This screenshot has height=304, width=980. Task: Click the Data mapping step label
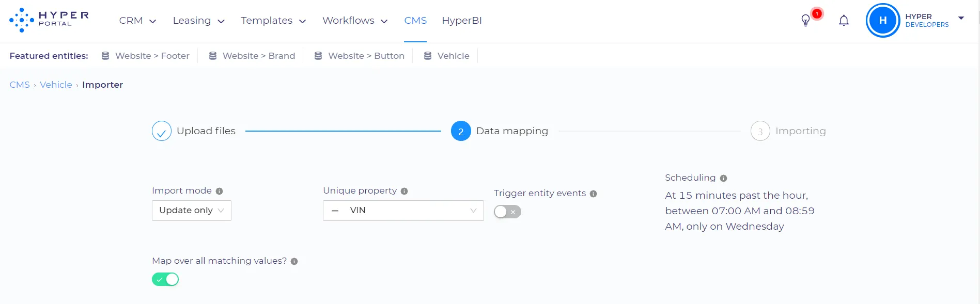512,131
